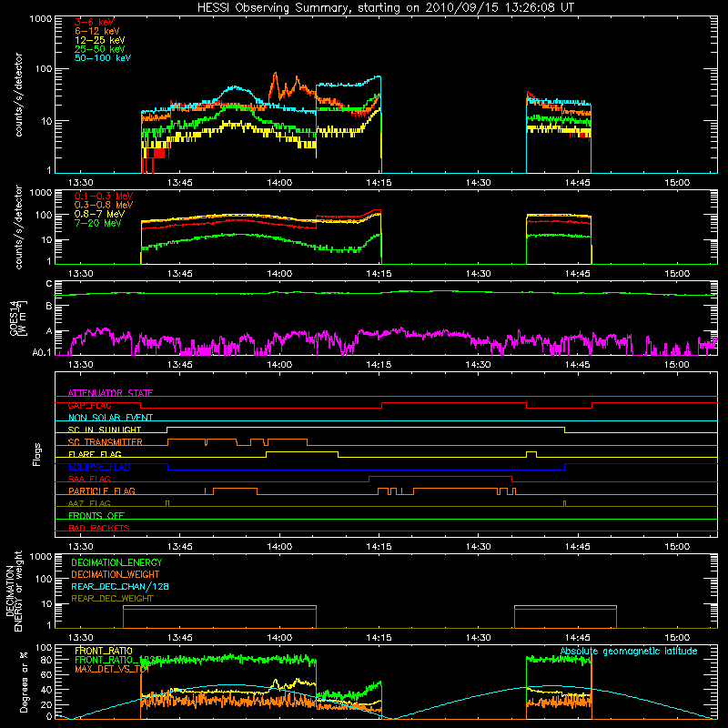Click the 0.3-0.8 MeV legend label
The image size is (728, 728).
click(x=104, y=205)
